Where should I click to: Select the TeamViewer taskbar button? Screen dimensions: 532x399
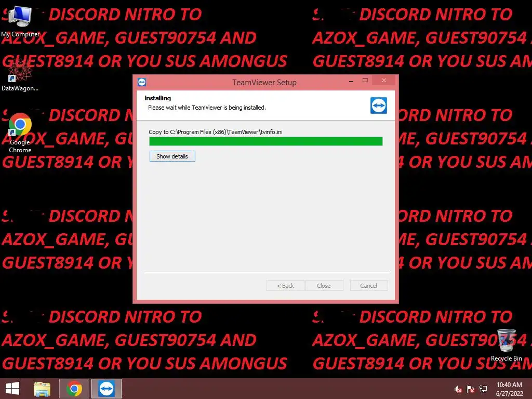point(106,389)
